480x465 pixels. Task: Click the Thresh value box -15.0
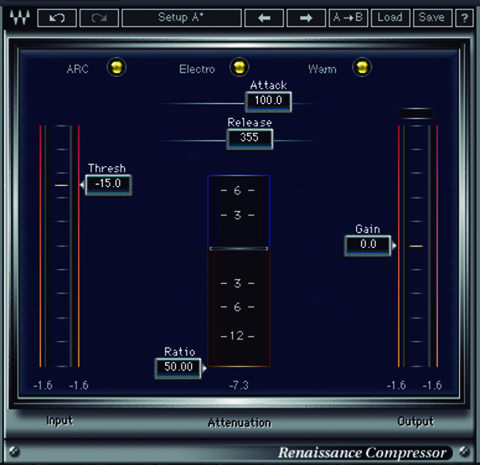point(108,184)
